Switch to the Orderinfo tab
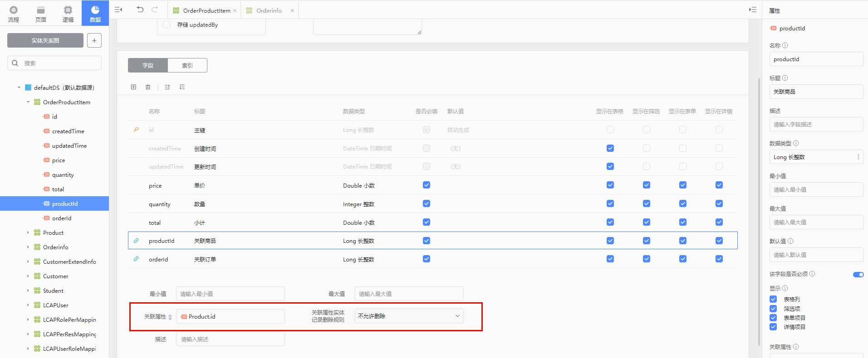The width and height of the screenshot is (868, 358). [269, 10]
